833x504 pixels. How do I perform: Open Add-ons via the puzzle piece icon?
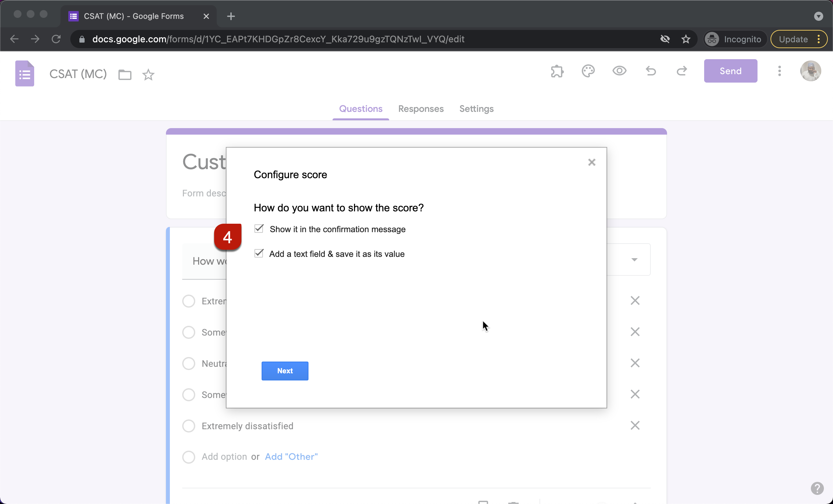557,71
